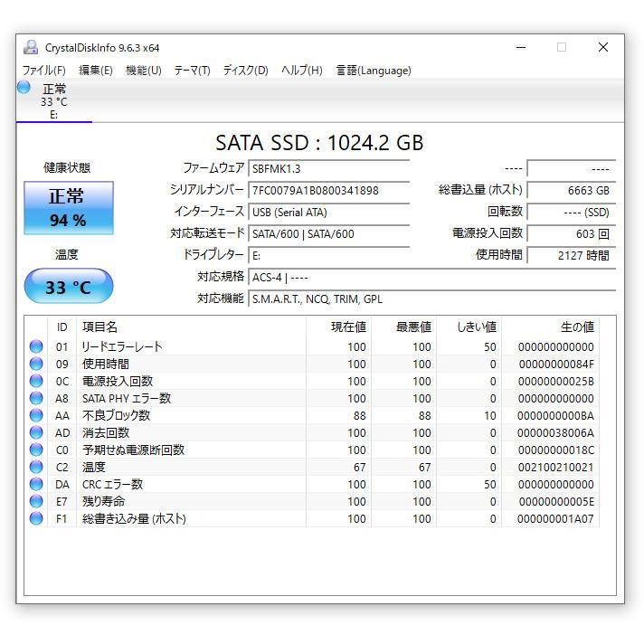Open the 編集(E) menu
This screenshot has height=644, width=644.
pos(96,71)
